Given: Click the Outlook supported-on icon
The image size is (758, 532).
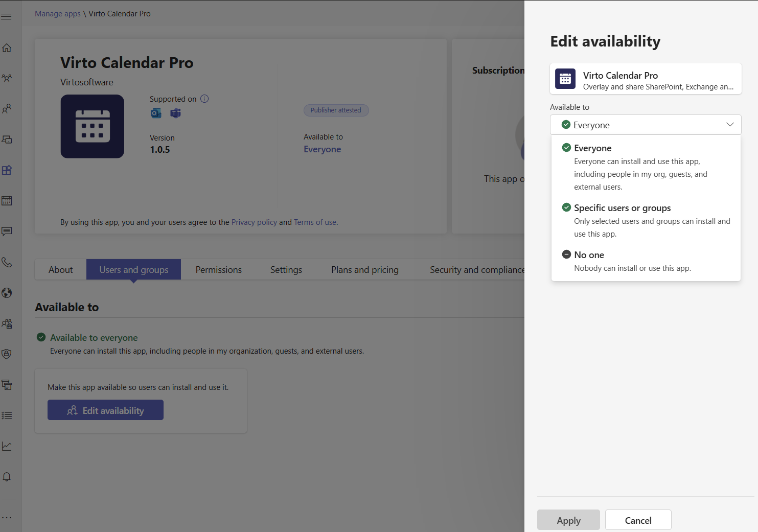Looking at the screenshot, I should click(156, 113).
